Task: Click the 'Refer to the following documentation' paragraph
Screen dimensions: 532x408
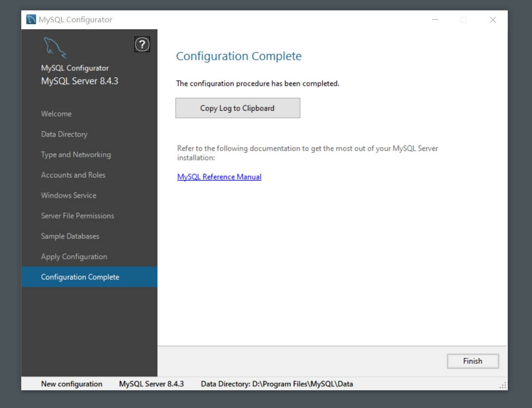Action: pos(307,153)
